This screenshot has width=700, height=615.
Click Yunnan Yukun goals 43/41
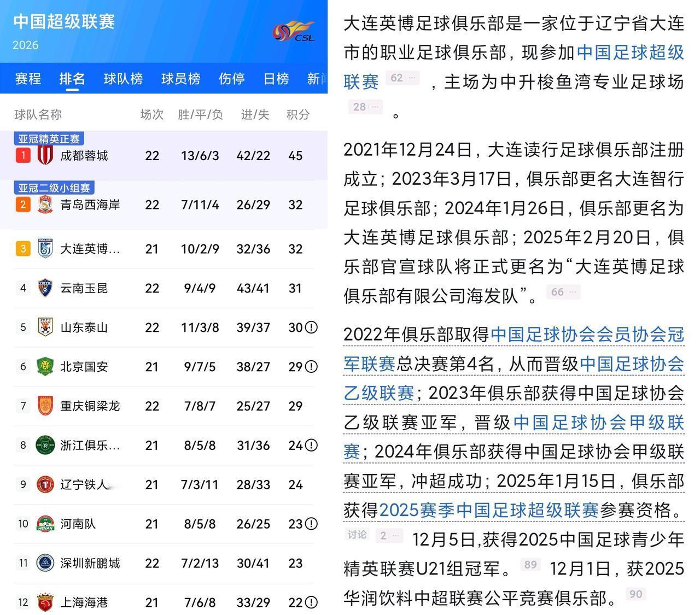[x=253, y=288]
